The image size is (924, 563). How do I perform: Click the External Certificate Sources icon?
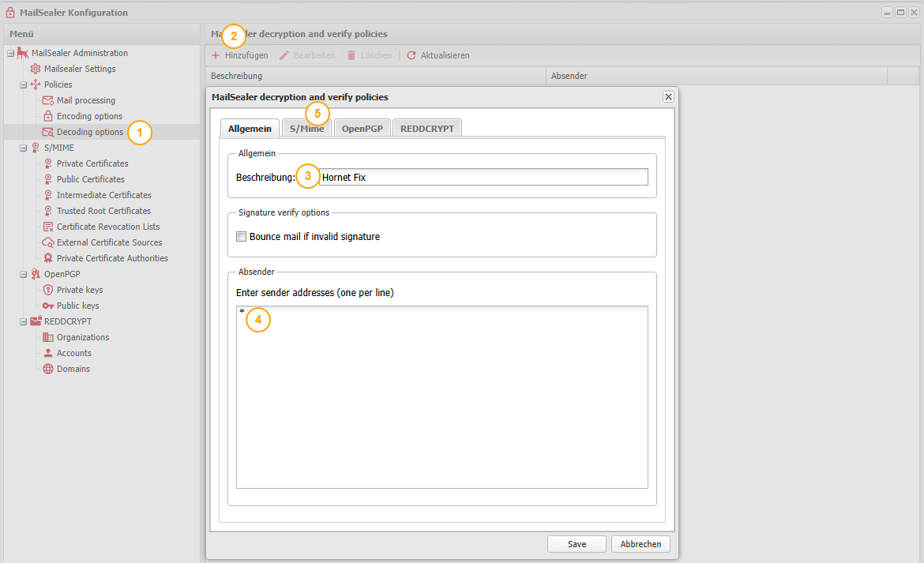click(x=48, y=242)
